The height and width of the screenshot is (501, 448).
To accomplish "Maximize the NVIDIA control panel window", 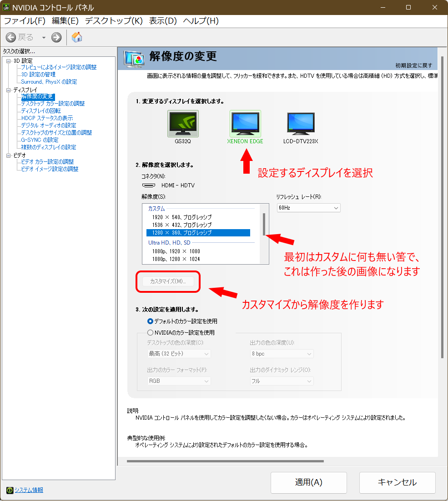I will pyautogui.click(x=408, y=7).
